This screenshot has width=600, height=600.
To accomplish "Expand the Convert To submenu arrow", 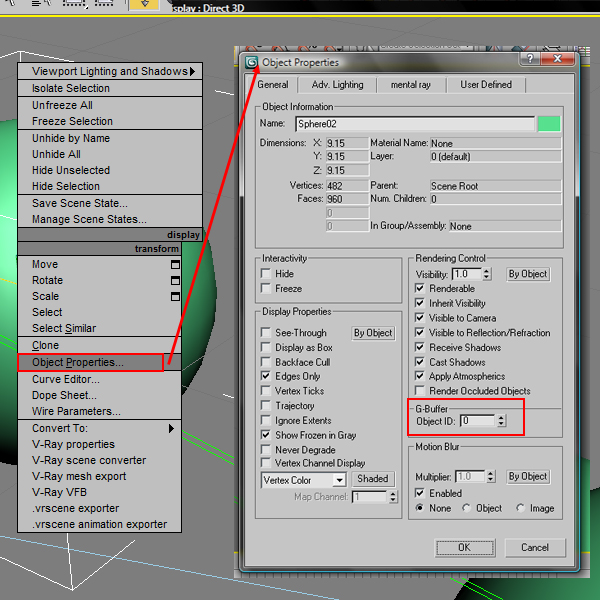I will (x=172, y=429).
